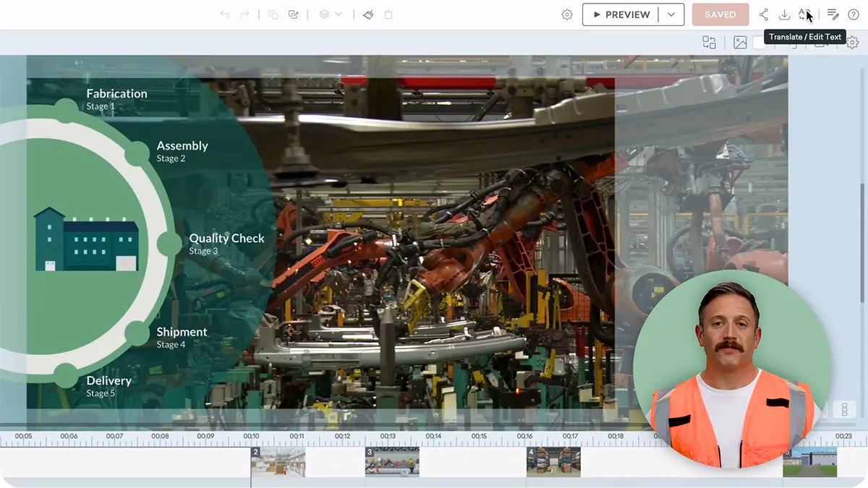This screenshot has height=488, width=868.
Task: Click timeline scene thumbnail 4
Action: pyautogui.click(x=553, y=462)
